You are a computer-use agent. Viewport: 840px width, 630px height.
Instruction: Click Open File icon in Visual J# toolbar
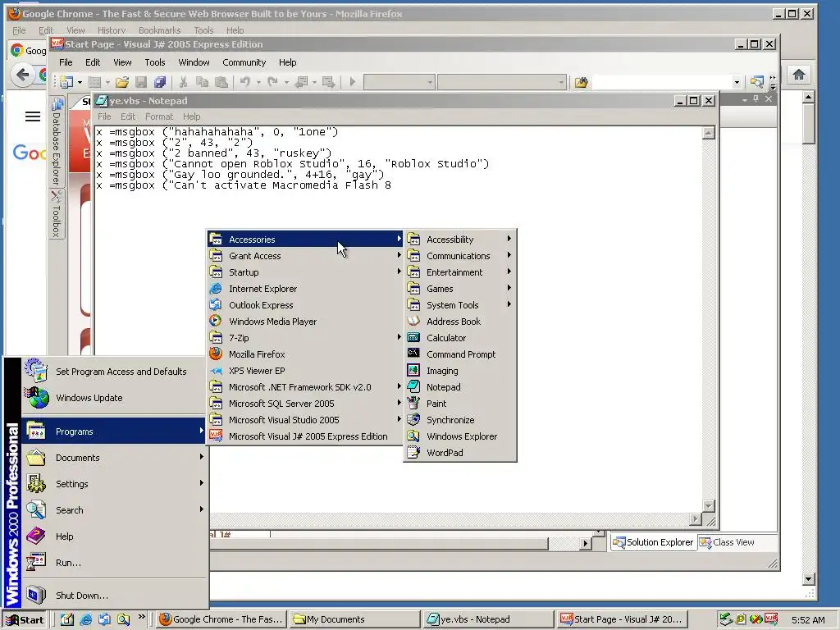pyautogui.click(x=122, y=82)
